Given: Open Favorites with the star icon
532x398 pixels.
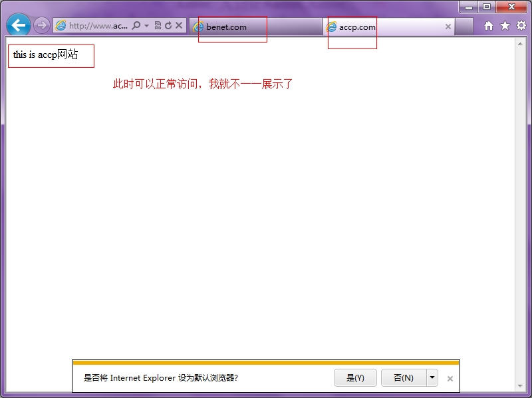Looking at the screenshot, I should (x=505, y=25).
